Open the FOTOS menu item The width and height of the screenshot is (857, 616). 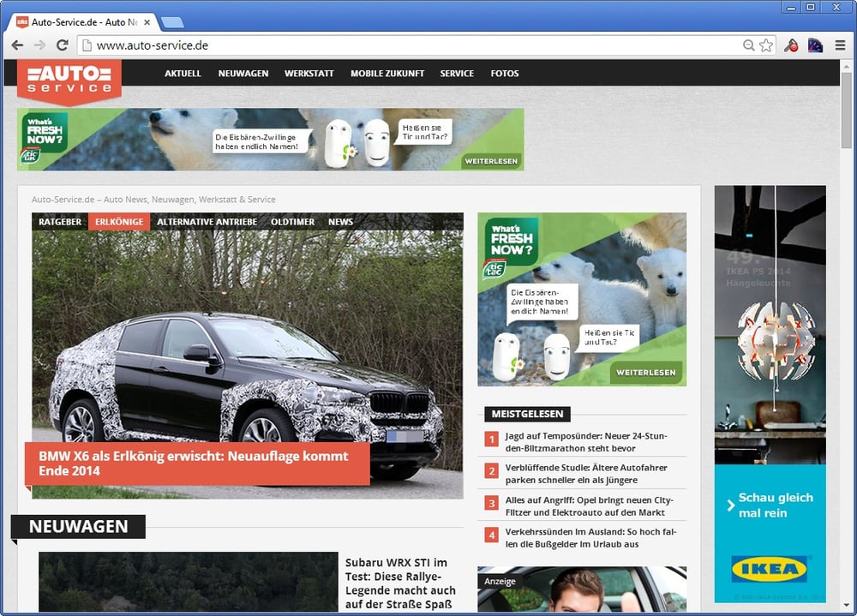[505, 73]
